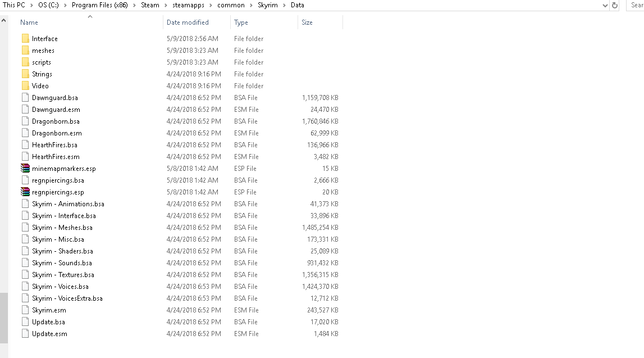The width and height of the screenshot is (644, 358).
Task: Click the Skyrim - Meshes.bsa file icon
Action: (x=25, y=227)
